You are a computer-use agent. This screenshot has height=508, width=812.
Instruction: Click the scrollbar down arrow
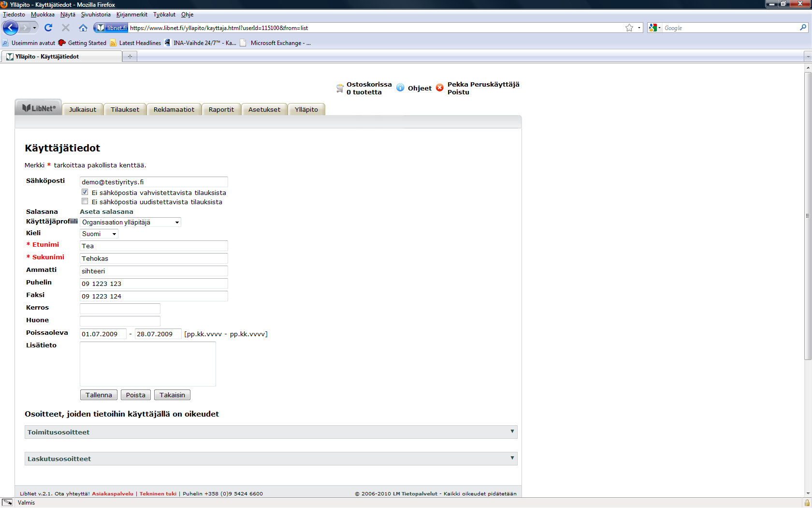point(808,493)
